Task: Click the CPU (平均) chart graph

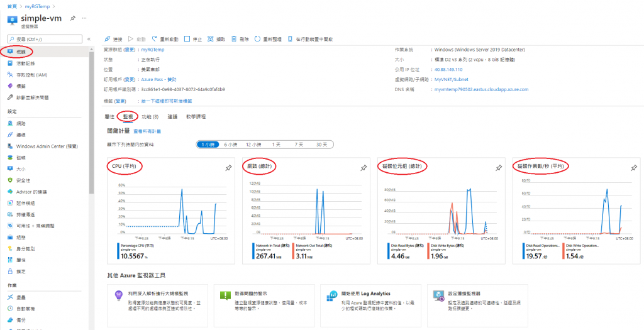Action: coord(172,209)
